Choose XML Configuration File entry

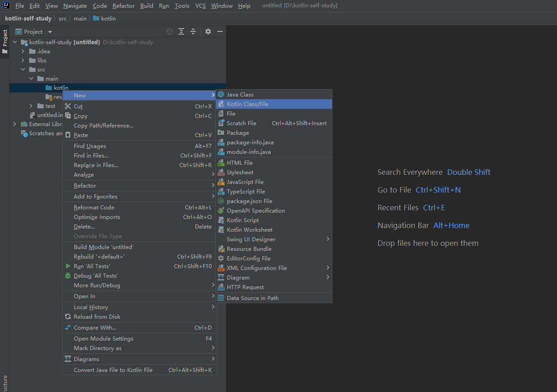click(274, 268)
